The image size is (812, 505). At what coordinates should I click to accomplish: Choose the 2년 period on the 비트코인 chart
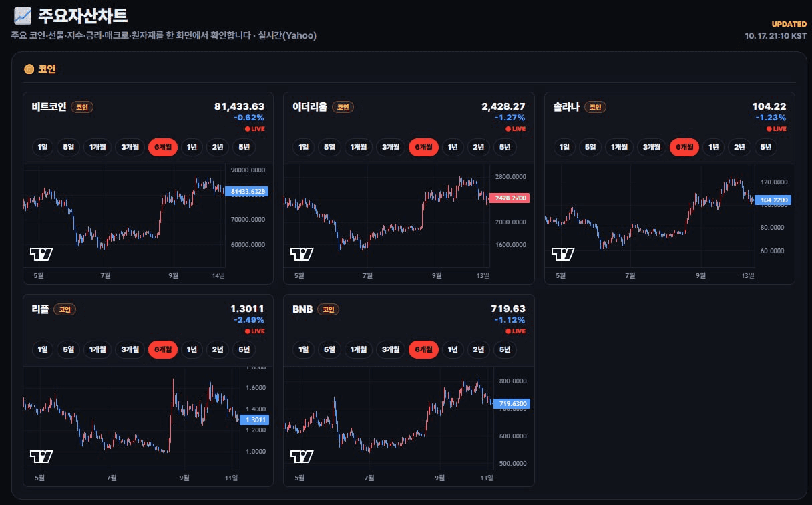coord(218,147)
